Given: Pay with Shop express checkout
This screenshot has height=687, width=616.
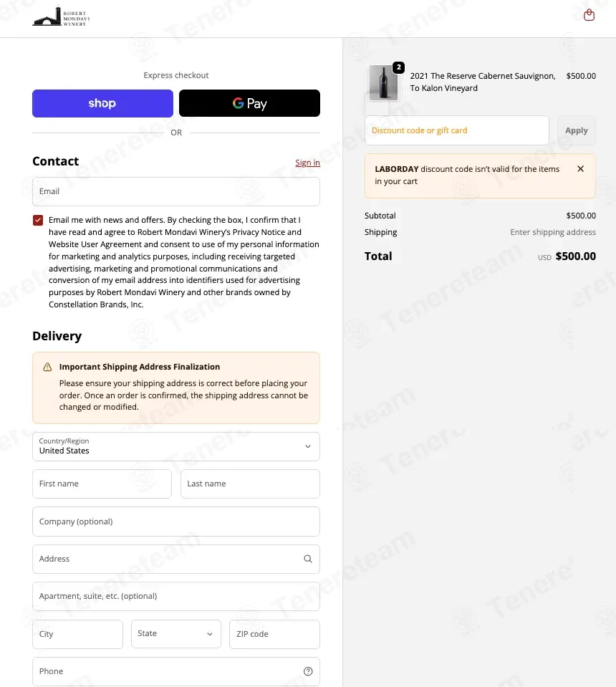Looking at the screenshot, I should pyautogui.click(x=102, y=103).
